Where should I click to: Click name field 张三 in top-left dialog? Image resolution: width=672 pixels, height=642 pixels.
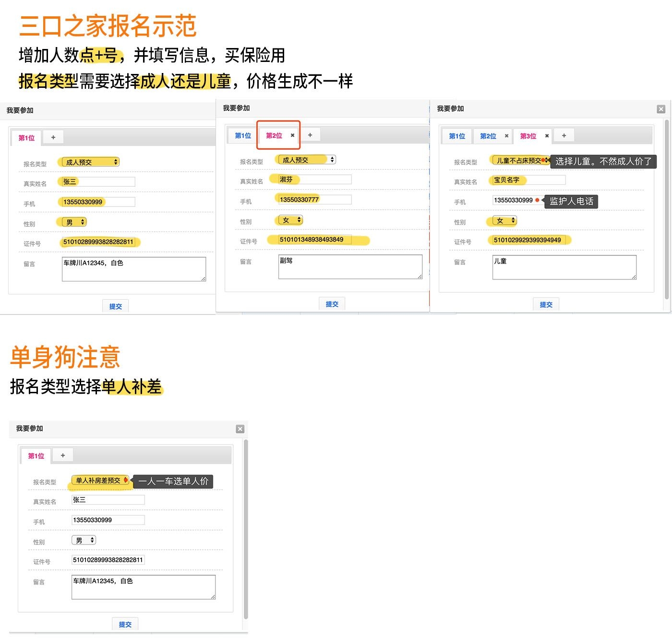(x=98, y=182)
